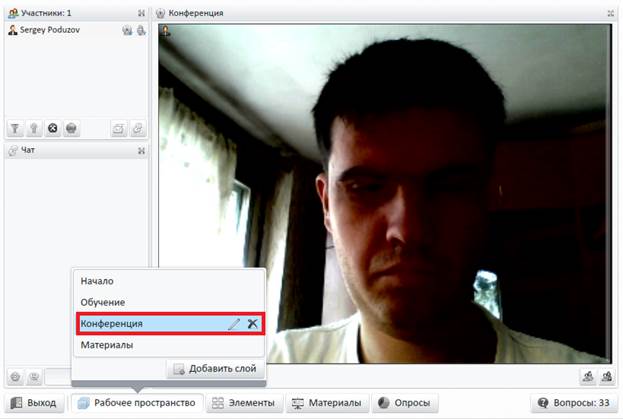Click the black circle X icon in participants toolbar
Viewport: 623px width, 419px height.
pyautogui.click(x=52, y=128)
